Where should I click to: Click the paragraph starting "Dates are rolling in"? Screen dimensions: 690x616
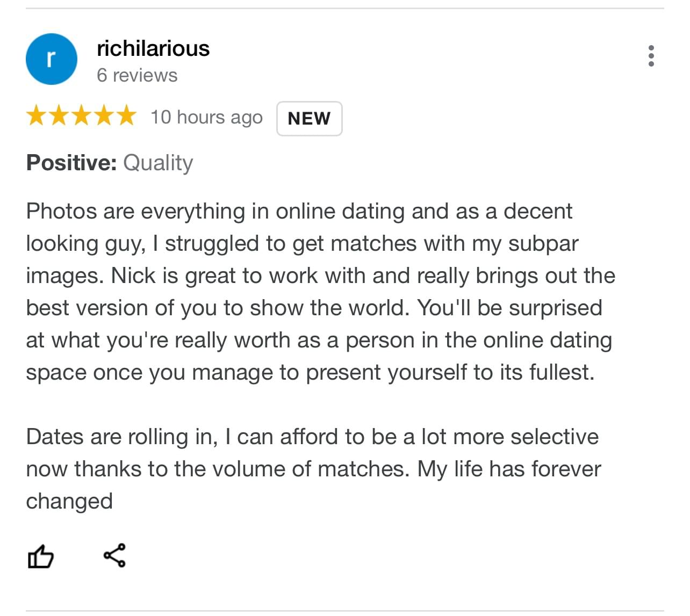tap(313, 468)
